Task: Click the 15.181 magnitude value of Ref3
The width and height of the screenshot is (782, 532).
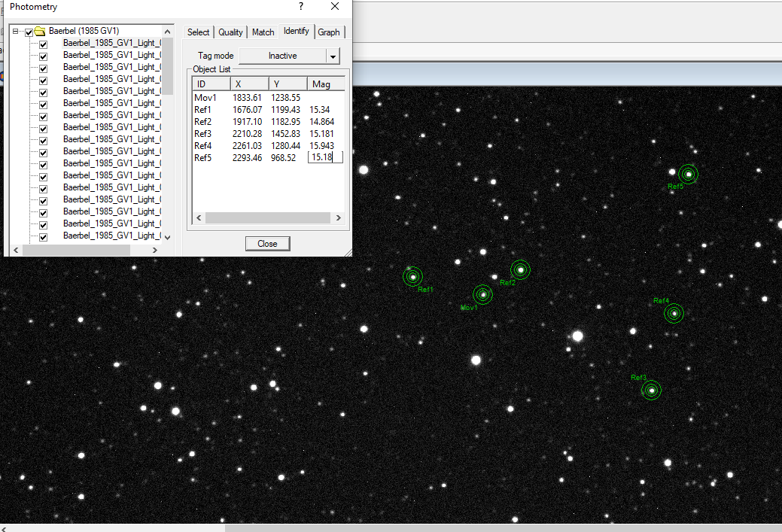Action: click(321, 134)
